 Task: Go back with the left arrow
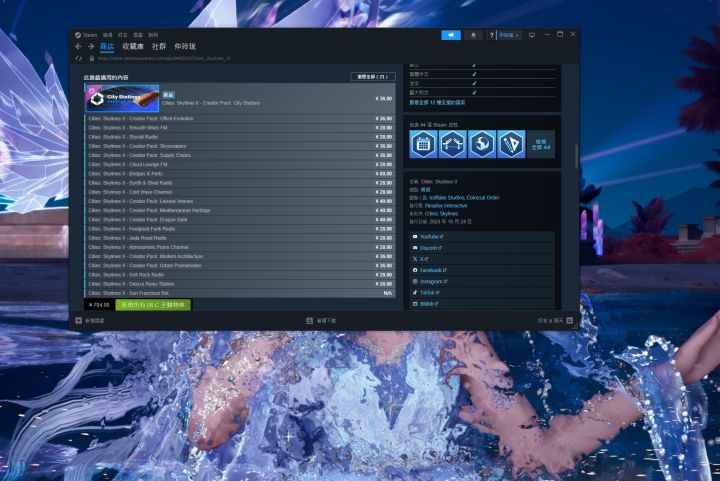coord(79,46)
